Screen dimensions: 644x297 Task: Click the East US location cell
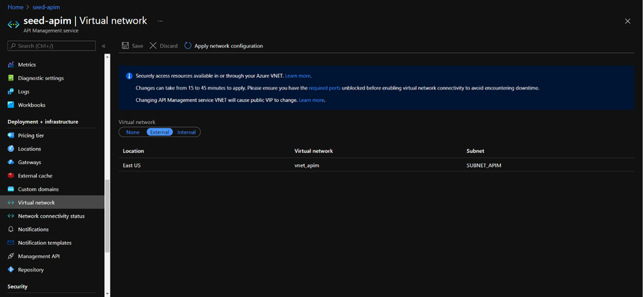click(x=132, y=165)
